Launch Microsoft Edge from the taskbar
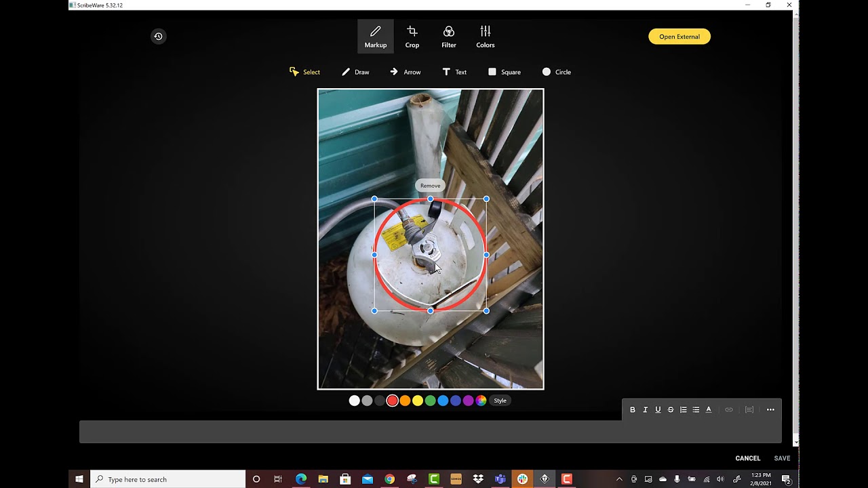Screen dimensions: 868x488 tap(301, 479)
